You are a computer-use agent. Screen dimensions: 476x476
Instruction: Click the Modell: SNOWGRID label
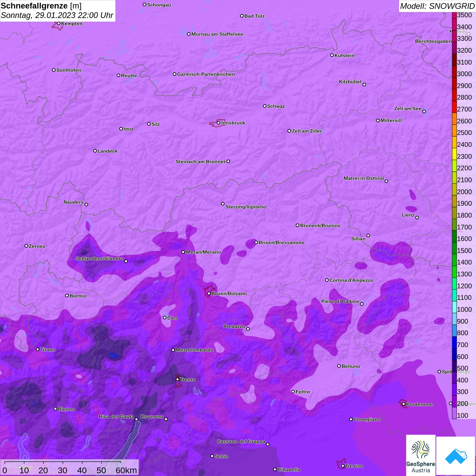pos(437,6)
